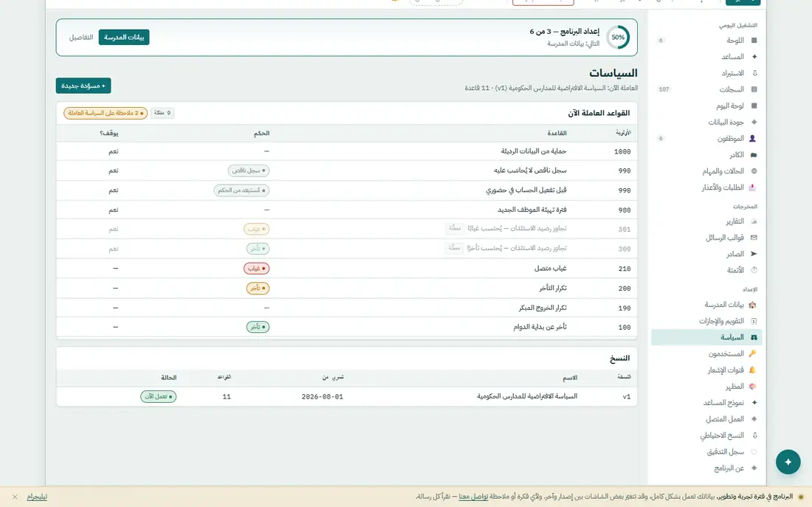Open the المساعد assistant sparkle icon

(x=754, y=56)
